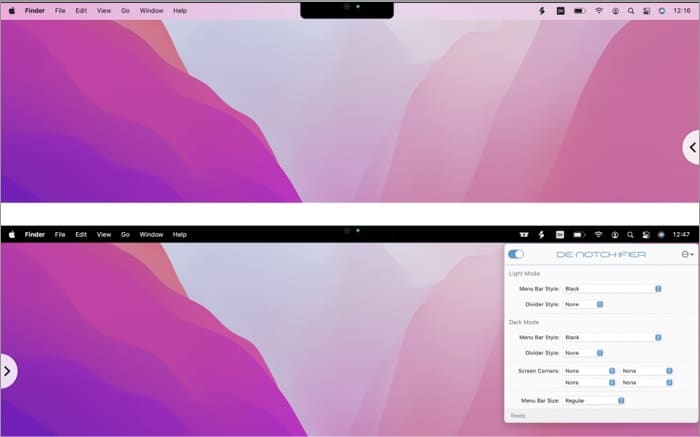Screen dimensions: 700x437
Task: Click the lightning bolt icon in the black menu bar
Action: (x=541, y=234)
